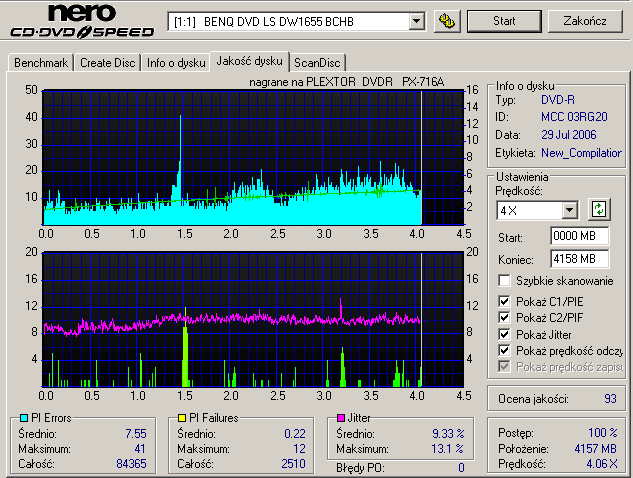Click the quality score value 93
Screen dimensions: 633x478
click(x=610, y=399)
